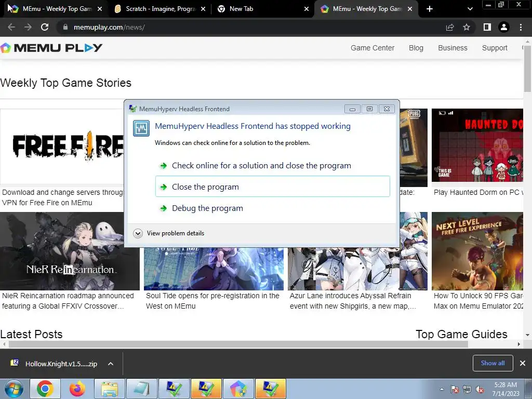Launch Firefox from the taskbar
The image size is (532, 399).
77,389
